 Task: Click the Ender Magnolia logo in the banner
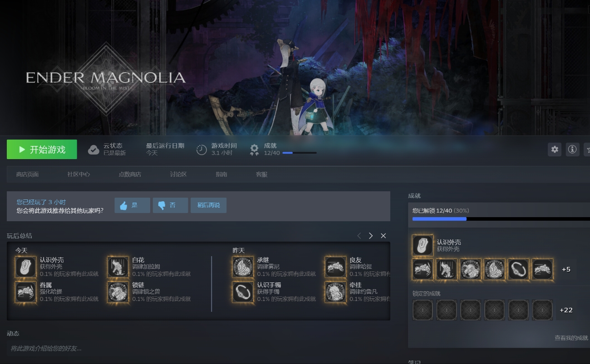tap(106, 78)
